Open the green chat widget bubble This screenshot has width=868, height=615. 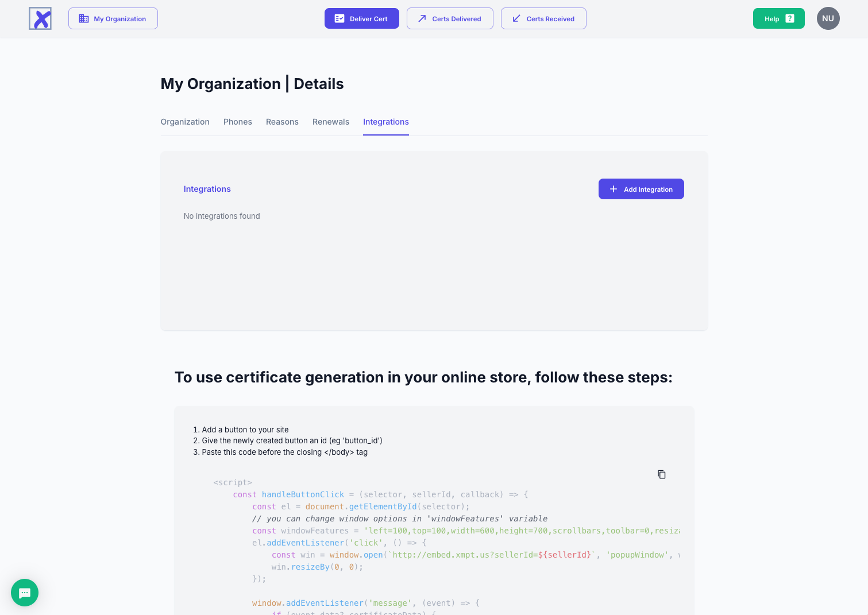[x=25, y=593]
